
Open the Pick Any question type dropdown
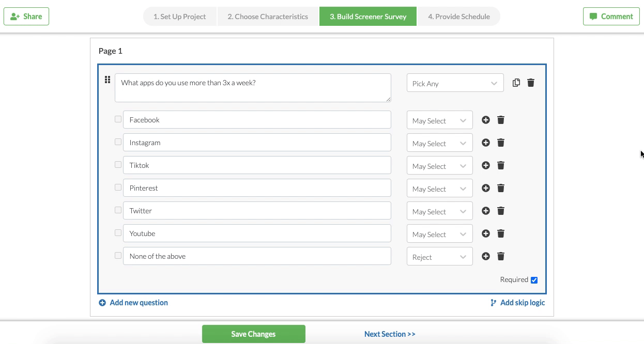tap(455, 83)
